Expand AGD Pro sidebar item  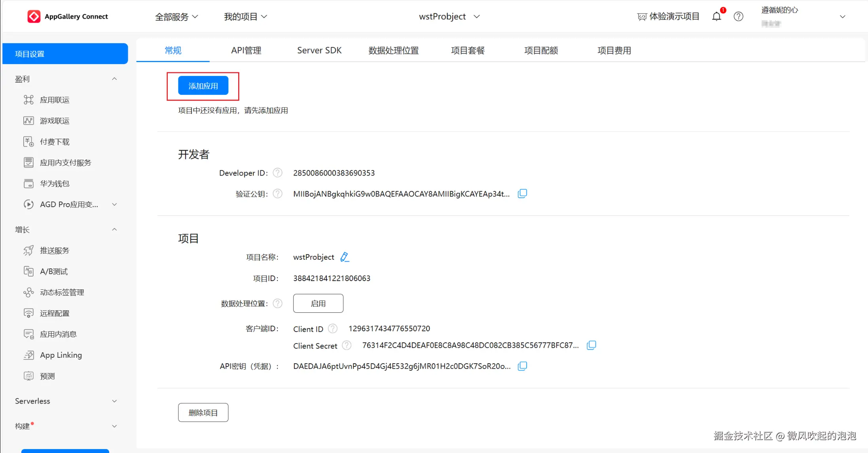(x=114, y=204)
